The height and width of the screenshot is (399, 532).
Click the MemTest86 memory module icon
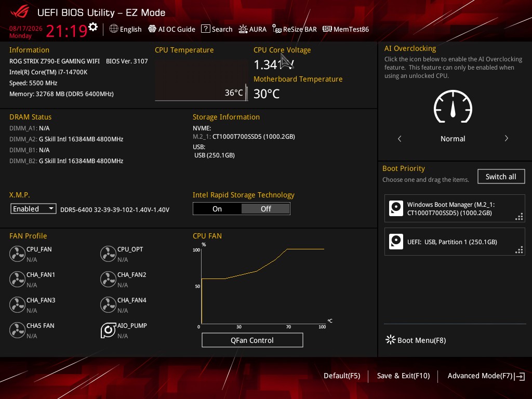[327, 29]
